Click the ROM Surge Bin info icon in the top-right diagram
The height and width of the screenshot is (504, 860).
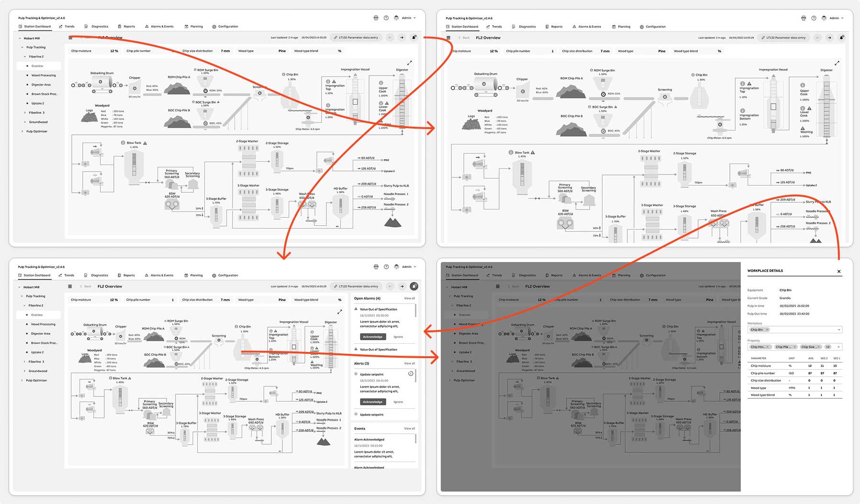592,70
